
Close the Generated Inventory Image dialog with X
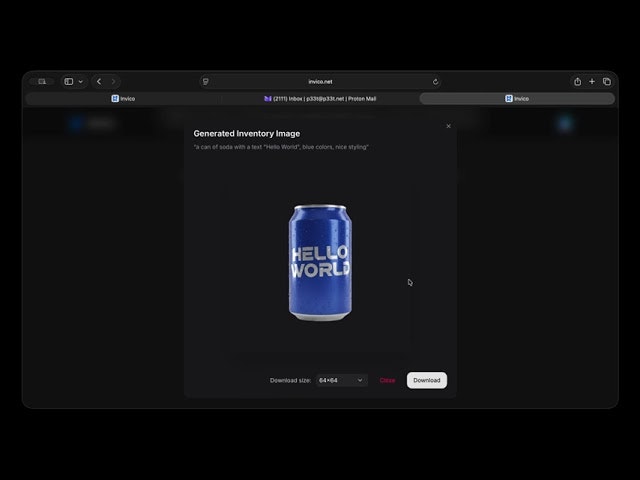click(x=449, y=126)
